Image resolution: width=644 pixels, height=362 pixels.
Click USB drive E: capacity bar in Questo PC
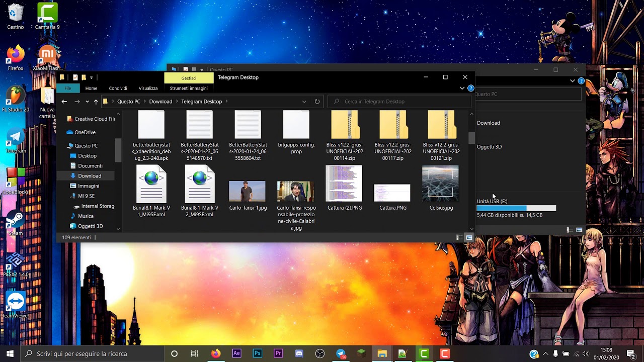(516, 208)
